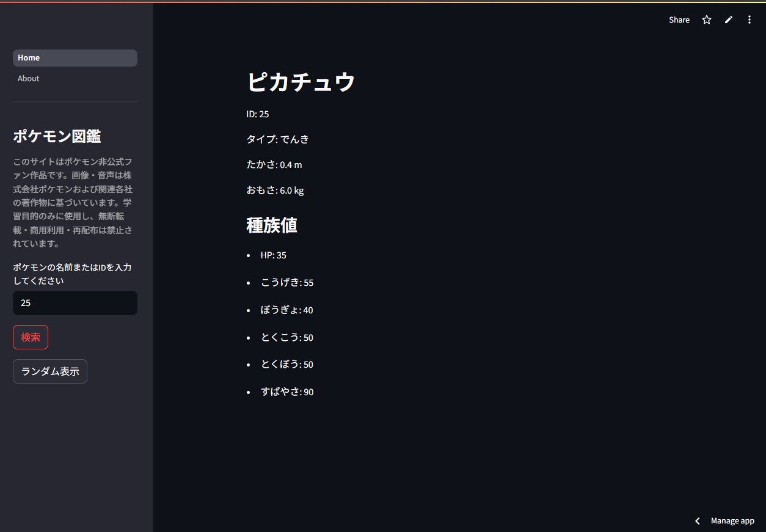
Task: Click the ID: 25 text
Action: coord(258,114)
